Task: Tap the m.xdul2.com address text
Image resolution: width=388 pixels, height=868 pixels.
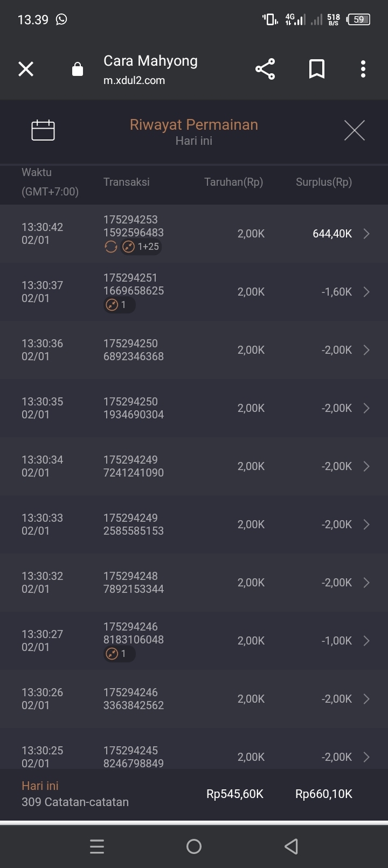Action: click(x=134, y=80)
